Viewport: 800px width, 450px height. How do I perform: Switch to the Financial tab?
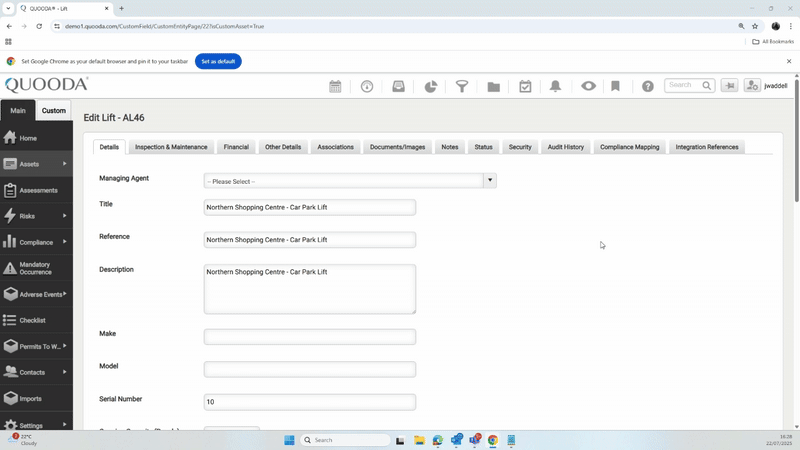[236, 147]
